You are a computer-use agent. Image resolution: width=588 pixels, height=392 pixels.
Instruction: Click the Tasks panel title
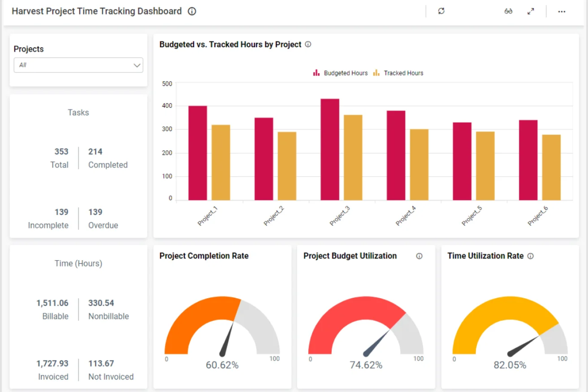pos(78,112)
